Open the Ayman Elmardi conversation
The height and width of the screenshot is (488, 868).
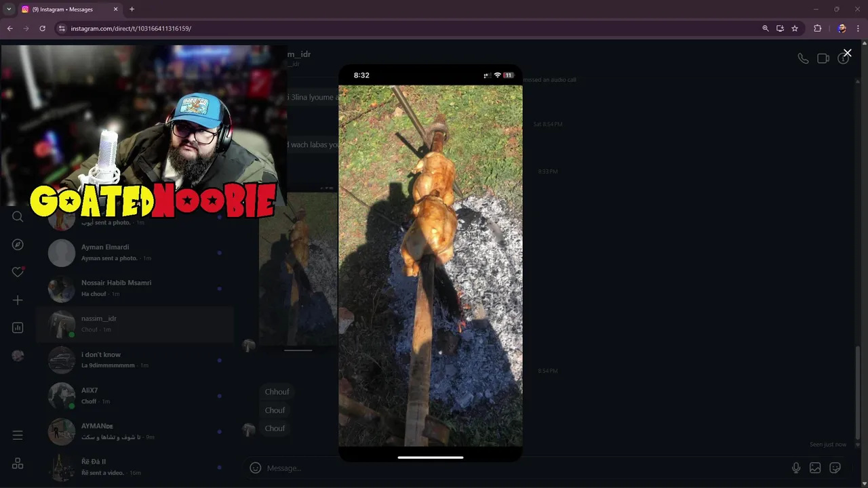point(134,253)
